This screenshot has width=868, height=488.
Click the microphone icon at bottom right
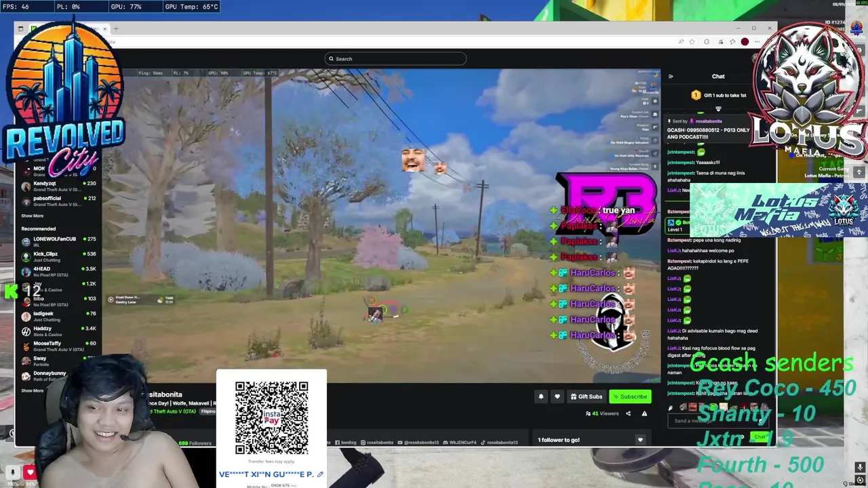pos(860,468)
